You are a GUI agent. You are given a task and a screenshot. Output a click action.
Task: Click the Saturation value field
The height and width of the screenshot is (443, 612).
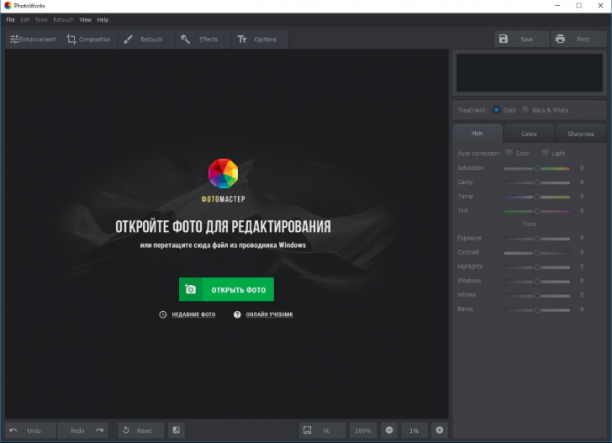(582, 168)
